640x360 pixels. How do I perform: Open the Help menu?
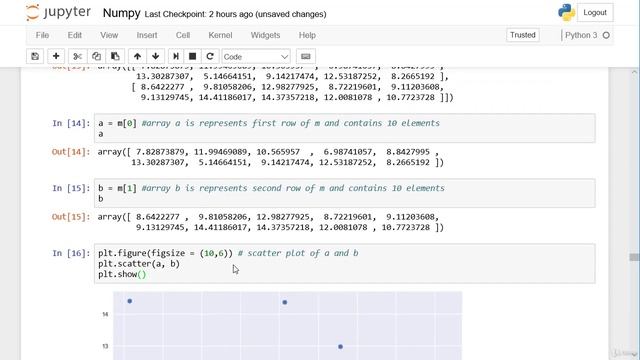(307, 35)
